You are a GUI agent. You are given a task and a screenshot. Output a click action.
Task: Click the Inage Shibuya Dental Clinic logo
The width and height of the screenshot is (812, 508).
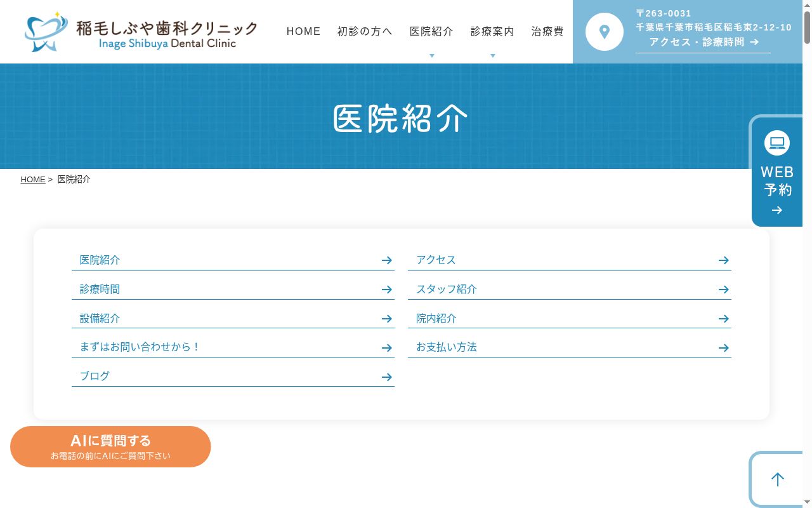[x=141, y=32]
